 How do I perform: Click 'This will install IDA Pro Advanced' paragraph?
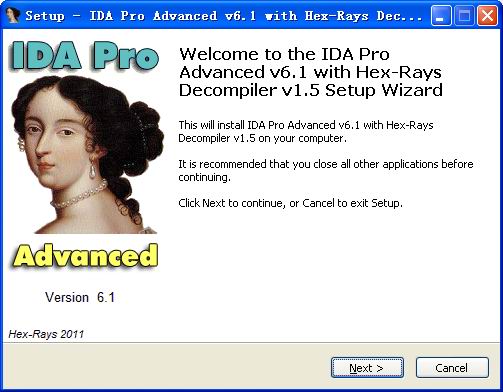pyautogui.click(x=306, y=131)
